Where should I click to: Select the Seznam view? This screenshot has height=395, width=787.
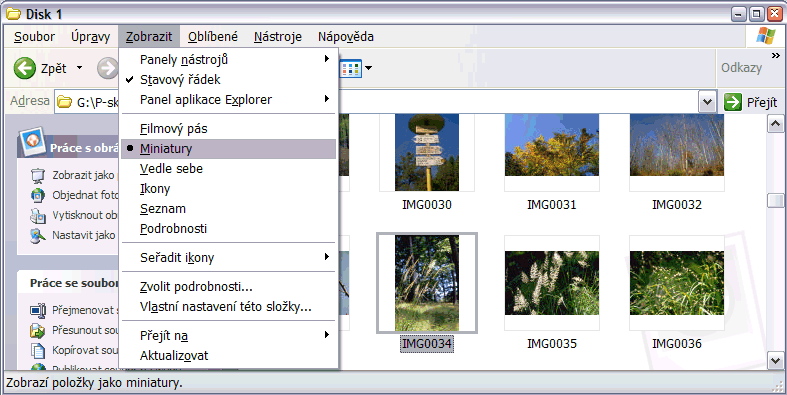(228, 208)
